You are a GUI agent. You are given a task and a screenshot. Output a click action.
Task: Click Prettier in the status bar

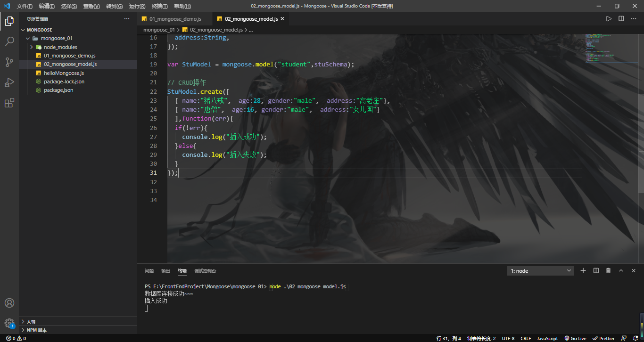[603, 338]
